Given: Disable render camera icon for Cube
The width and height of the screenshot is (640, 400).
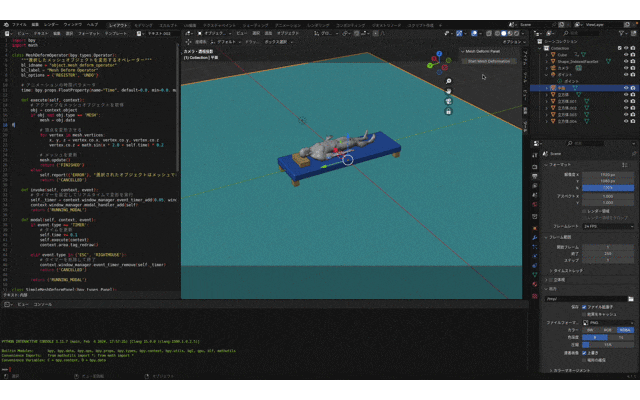Looking at the screenshot, I should 633,55.
